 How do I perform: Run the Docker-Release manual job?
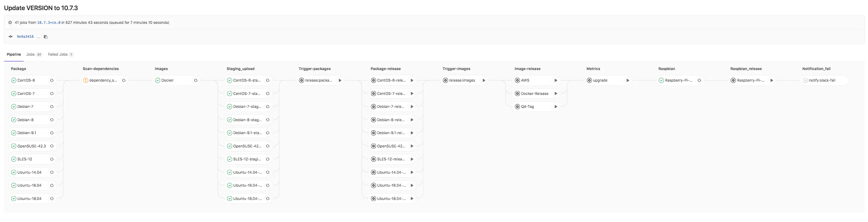pyautogui.click(x=556, y=93)
